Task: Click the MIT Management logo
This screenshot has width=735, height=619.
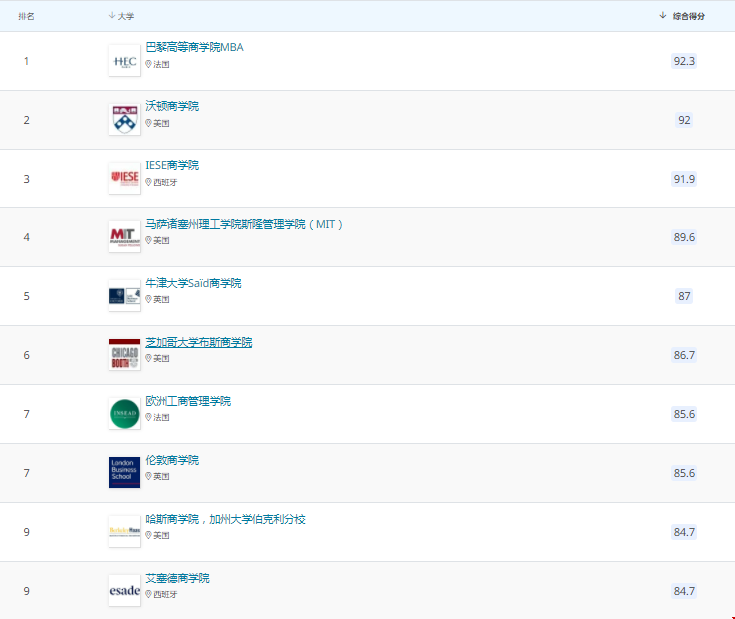Action: pyautogui.click(x=124, y=237)
